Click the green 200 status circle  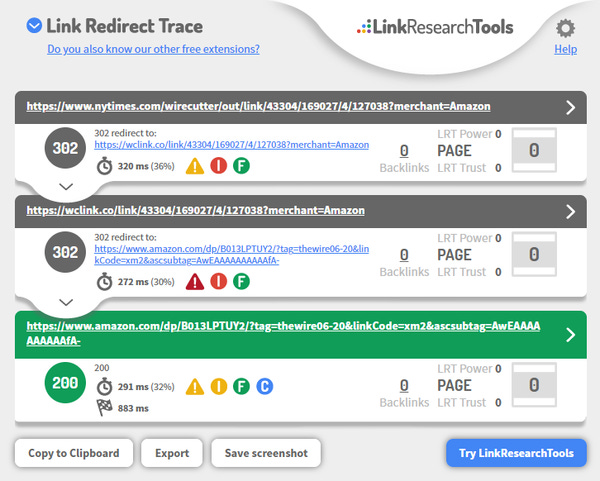(x=65, y=382)
